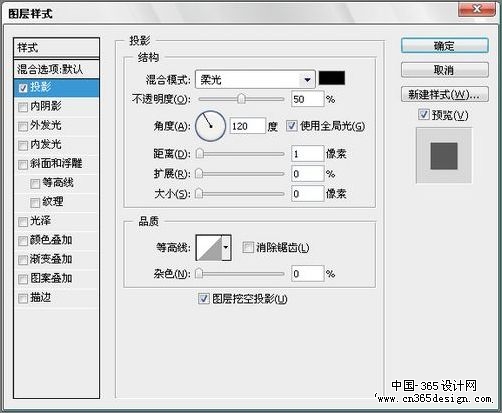The width and height of the screenshot is (502, 413).
Task: Toggle 使用全局光 checkbox
Action: pyautogui.click(x=291, y=126)
